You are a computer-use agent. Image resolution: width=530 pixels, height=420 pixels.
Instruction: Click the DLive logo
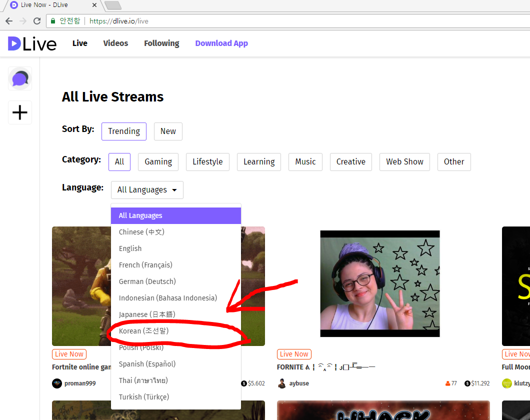tap(32, 43)
